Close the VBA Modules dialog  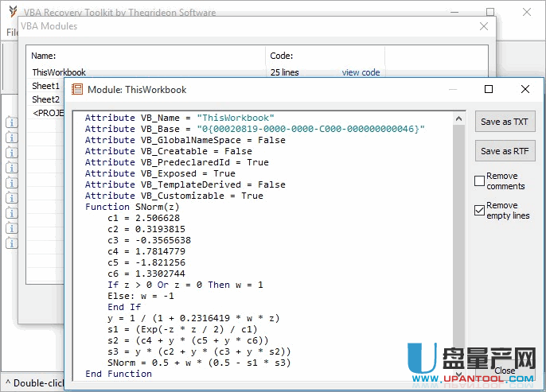coord(483,26)
